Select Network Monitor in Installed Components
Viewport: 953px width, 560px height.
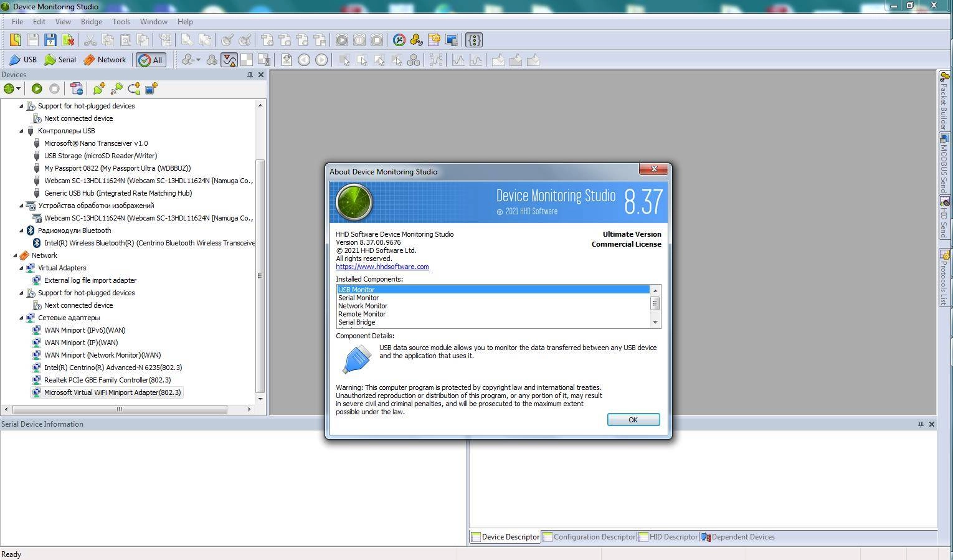pos(363,306)
